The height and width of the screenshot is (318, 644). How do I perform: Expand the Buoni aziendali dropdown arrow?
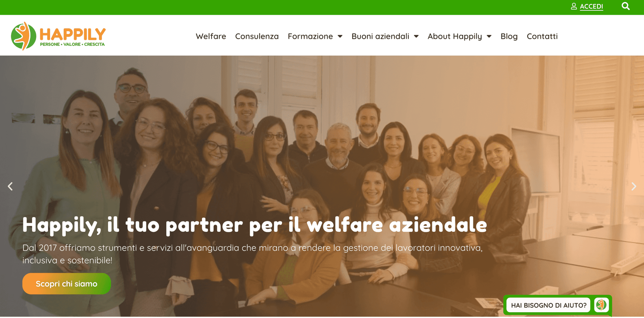click(x=416, y=36)
